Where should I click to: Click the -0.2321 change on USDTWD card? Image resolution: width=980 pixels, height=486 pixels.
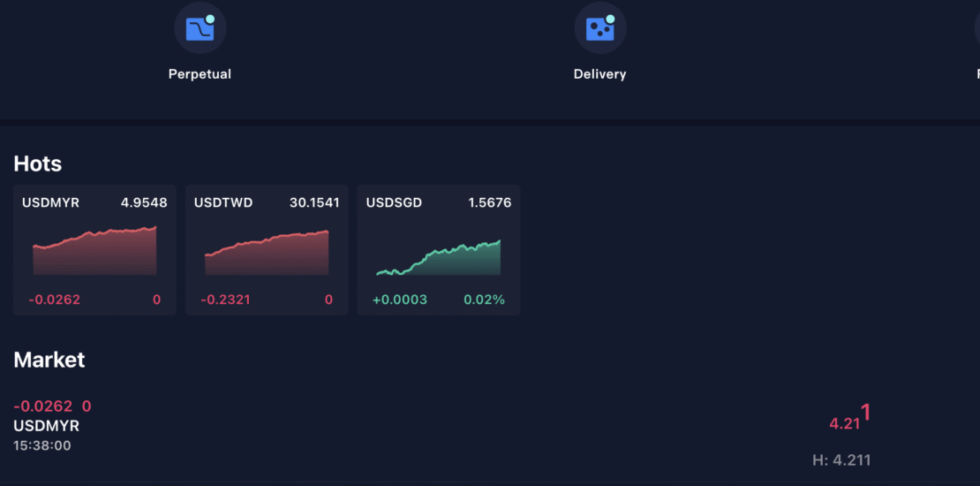click(225, 300)
